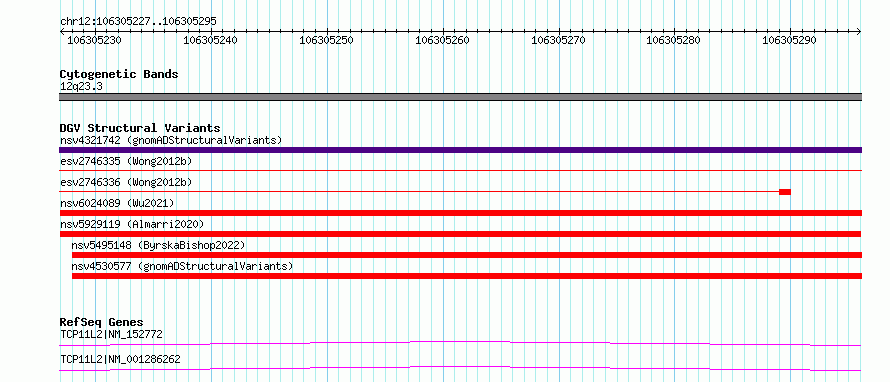Click the left arrowhead of the ruler
Viewport: 890px width, 382px height.
pyautogui.click(x=62, y=32)
